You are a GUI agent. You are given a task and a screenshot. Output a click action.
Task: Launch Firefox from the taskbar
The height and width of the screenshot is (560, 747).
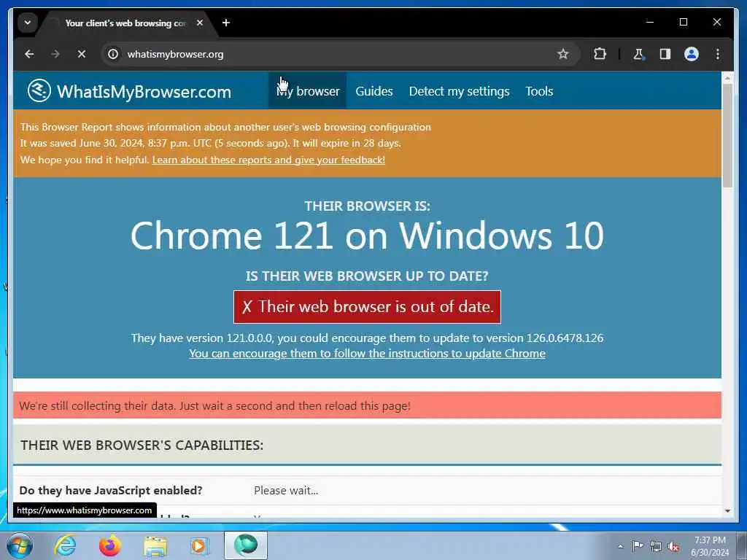(x=110, y=545)
